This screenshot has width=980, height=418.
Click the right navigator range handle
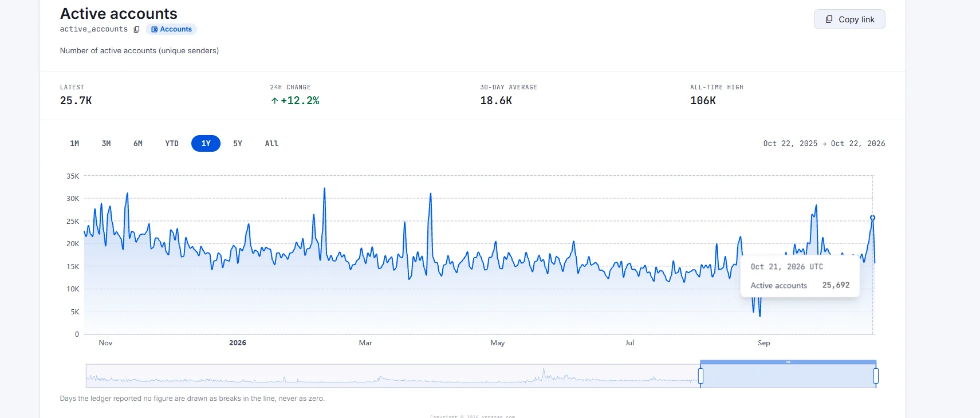click(876, 376)
